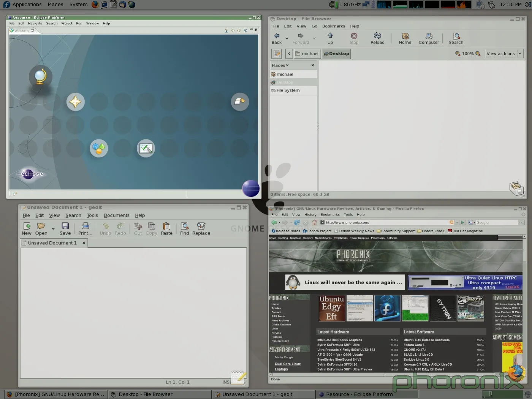Open Release Notes bookmark in Firefox
The height and width of the screenshot is (399, 532).
pos(286,231)
